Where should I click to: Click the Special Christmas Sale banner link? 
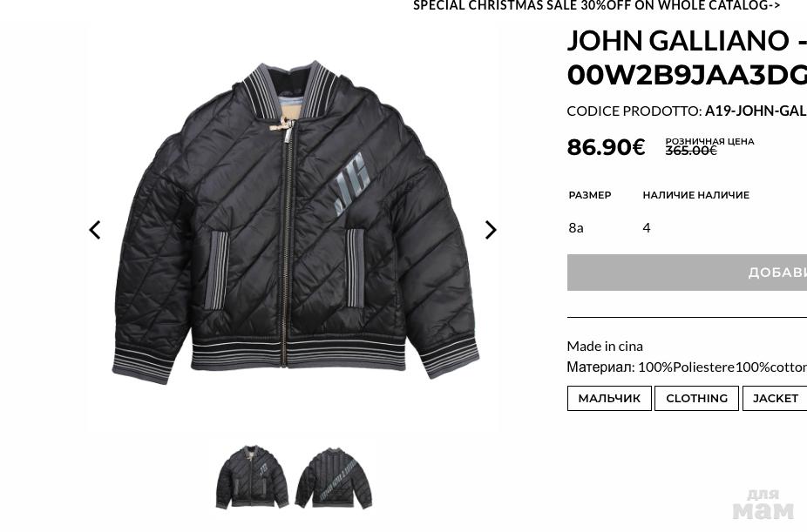point(596,5)
